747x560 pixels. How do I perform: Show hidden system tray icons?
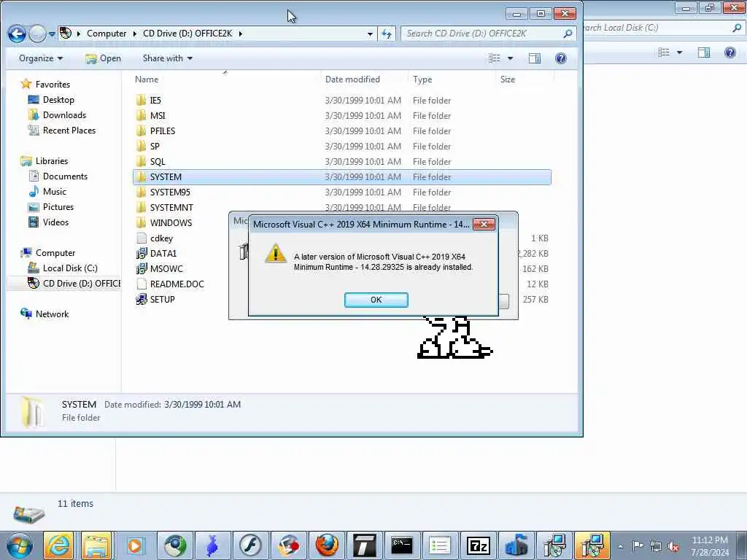click(620, 547)
